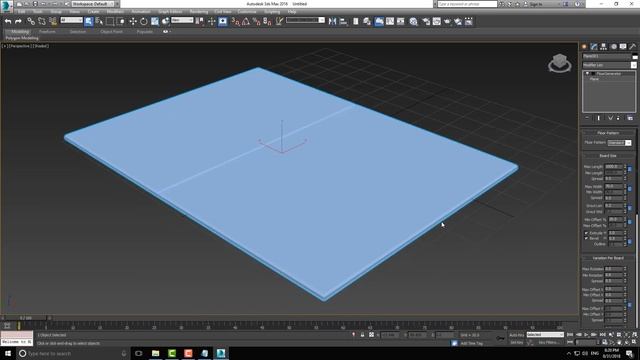Click the time slider handle
Screen dimensions: 640x360
point(26,318)
